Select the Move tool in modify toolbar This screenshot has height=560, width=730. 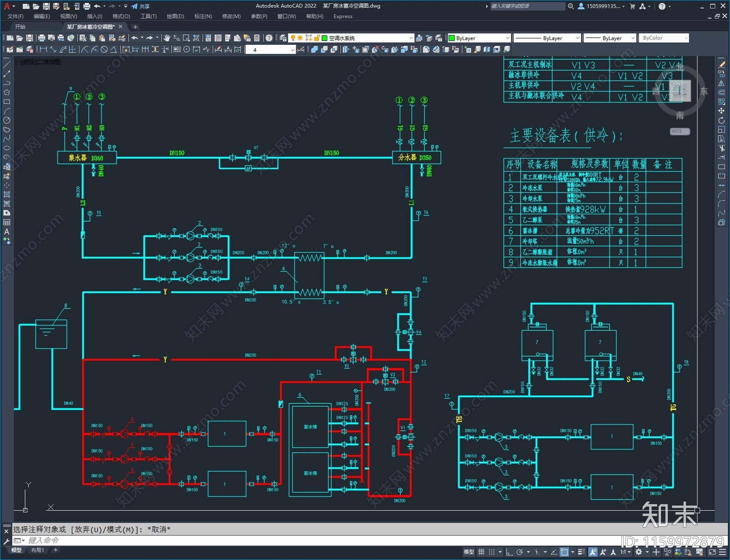click(x=721, y=111)
